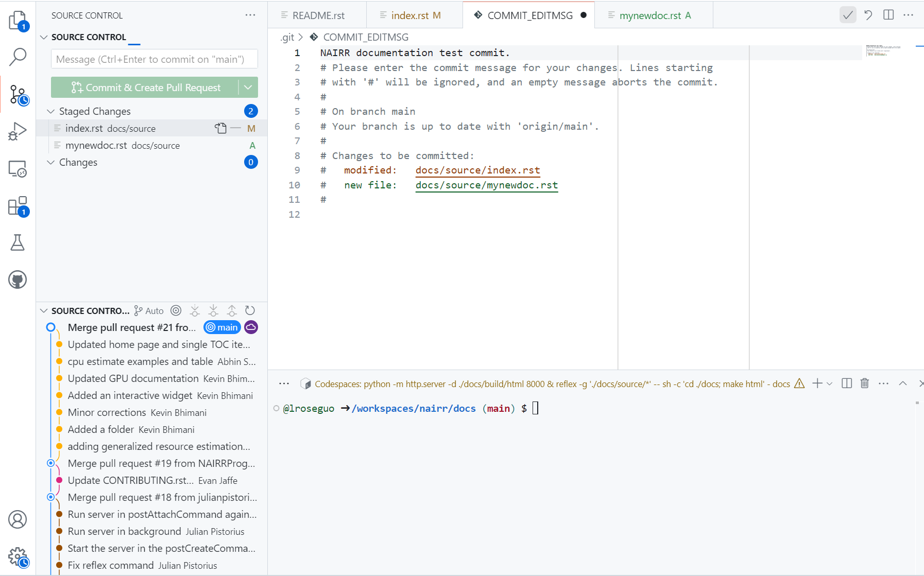
Task: Open the Explorer view in activity bar
Action: pyautogui.click(x=18, y=21)
